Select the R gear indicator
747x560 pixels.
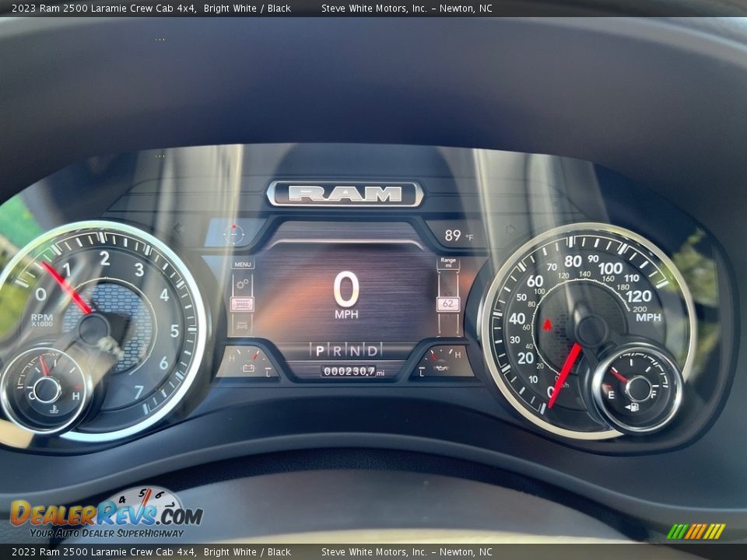(x=337, y=351)
